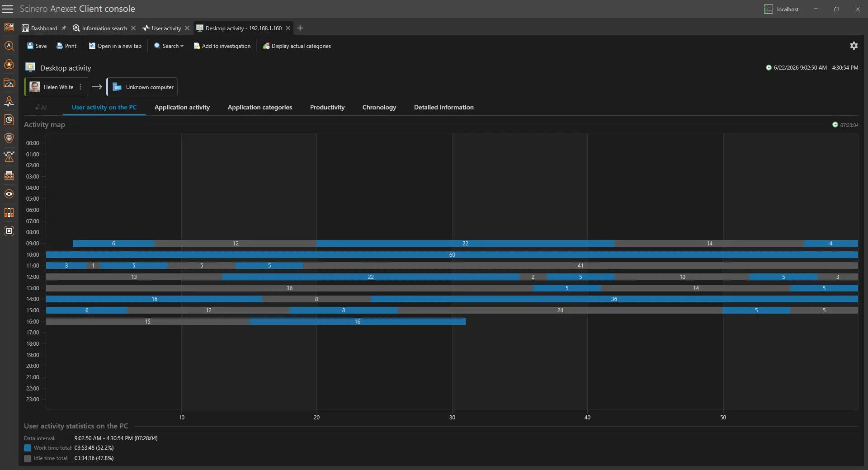
Task: Click the overlapping circles sidebar icon
Action: pos(9,64)
